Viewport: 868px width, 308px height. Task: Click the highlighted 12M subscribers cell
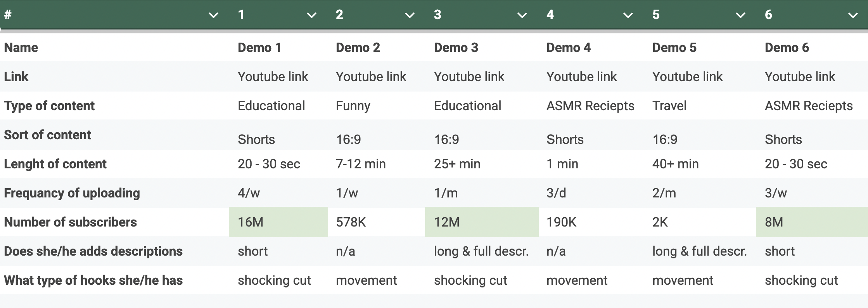pyautogui.click(x=481, y=222)
